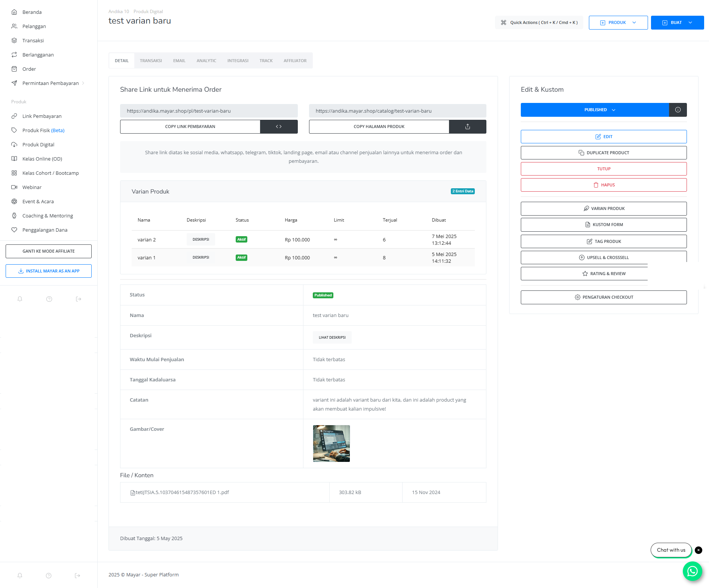This screenshot has height=588, width=709.
Task: Open Tag Produk settings
Action: coord(604,241)
